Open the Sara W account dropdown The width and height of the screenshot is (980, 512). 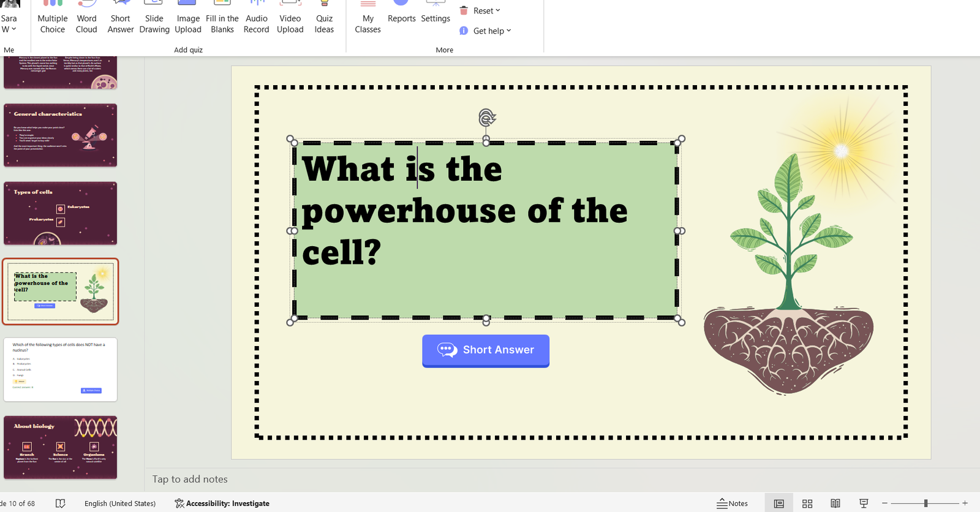coord(9,23)
